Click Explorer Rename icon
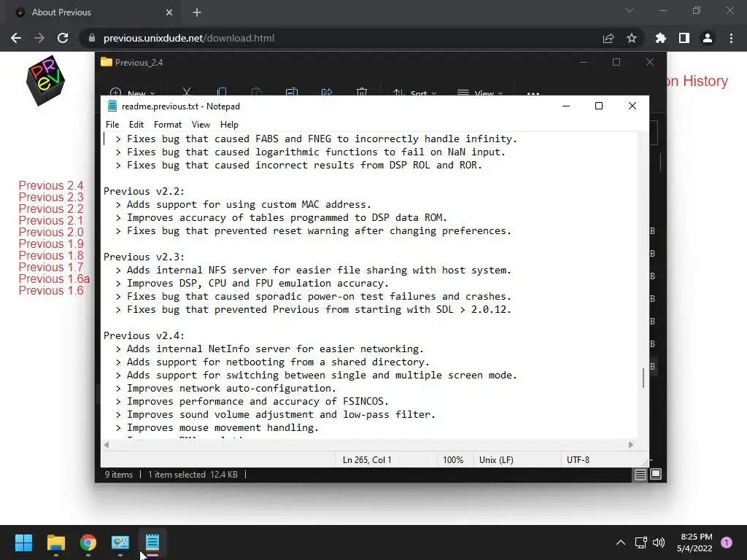The width and height of the screenshot is (747, 560). pyautogui.click(x=292, y=91)
